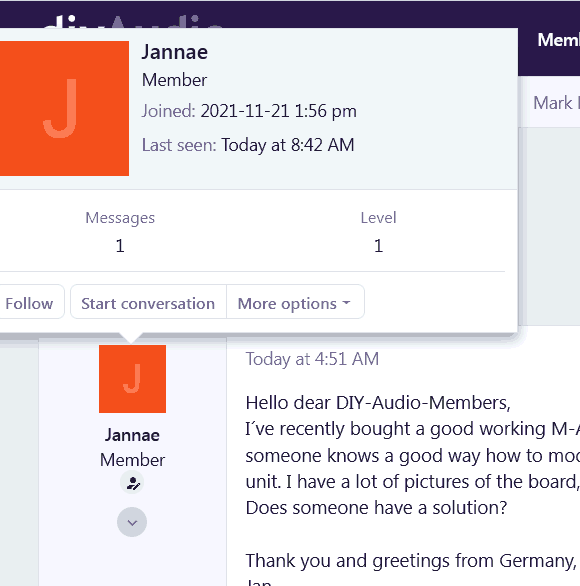This screenshot has height=586, width=580.
Task: Click the Follow button
Action: point(29,303)
